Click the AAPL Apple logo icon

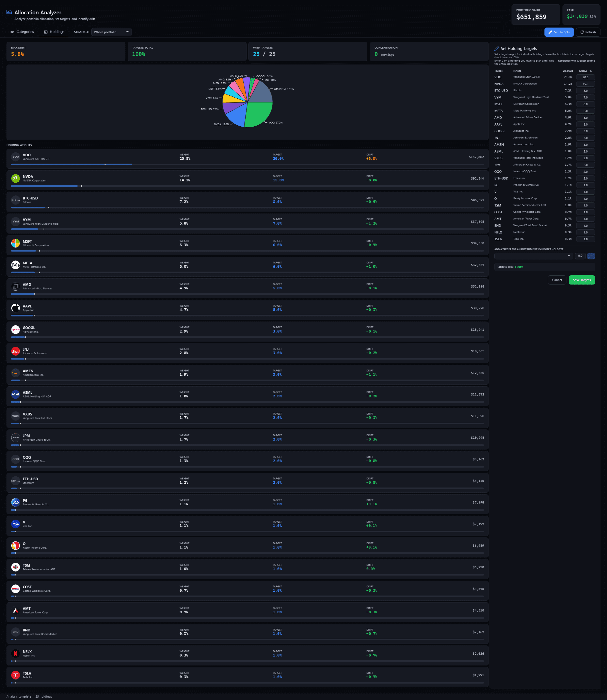pyautogui.click(x=16, y=308)
